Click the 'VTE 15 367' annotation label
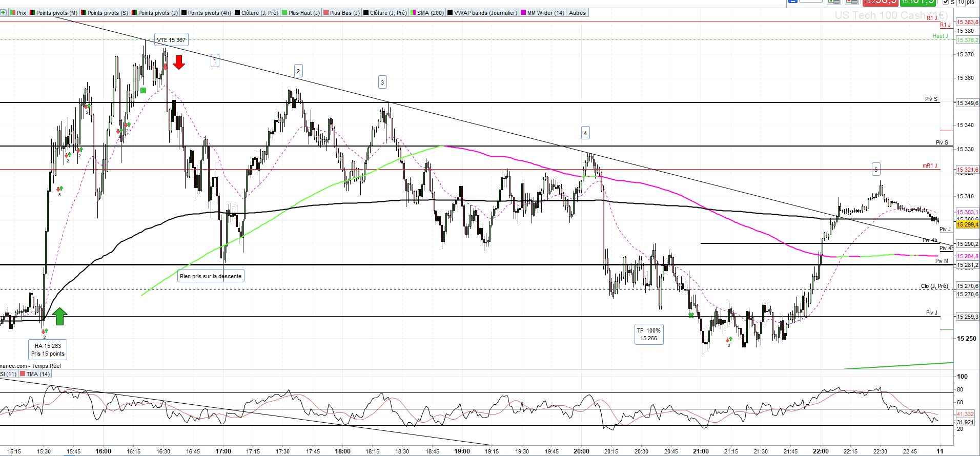Image resolution: width=980 pixels, height=456 pixels. [x=171, y=40]
